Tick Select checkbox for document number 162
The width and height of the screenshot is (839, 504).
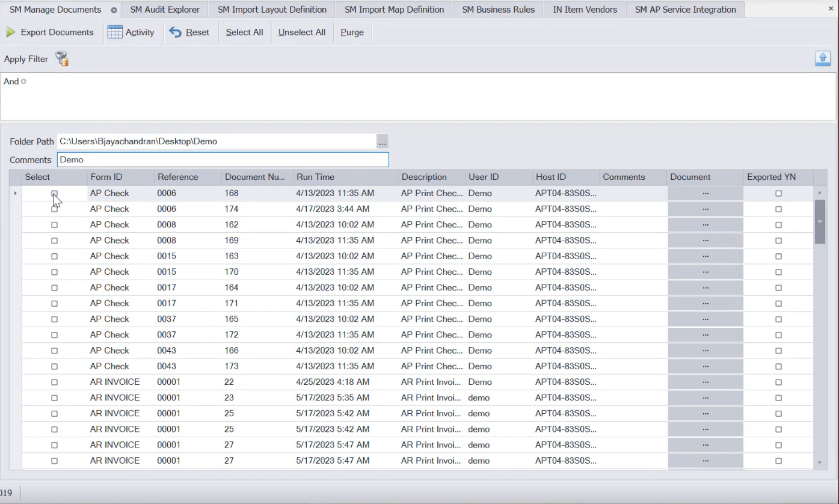(x=54, y=225)
